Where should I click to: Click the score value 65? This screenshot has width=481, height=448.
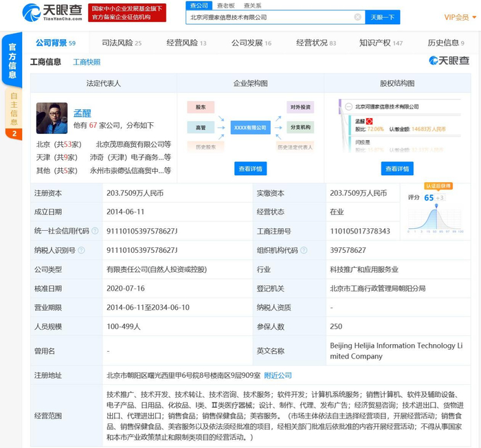[429, 198]
